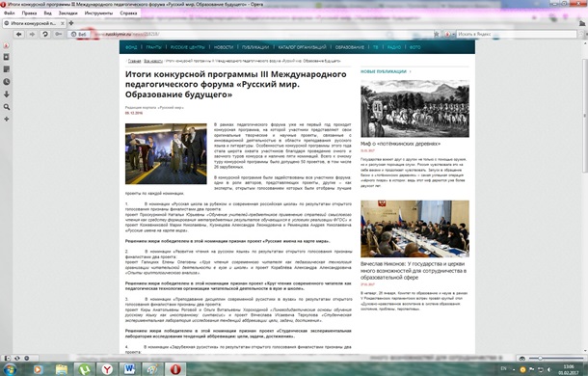Launch Yandex Browser from the taskbar
588x376 pixels.
(107, 369)
